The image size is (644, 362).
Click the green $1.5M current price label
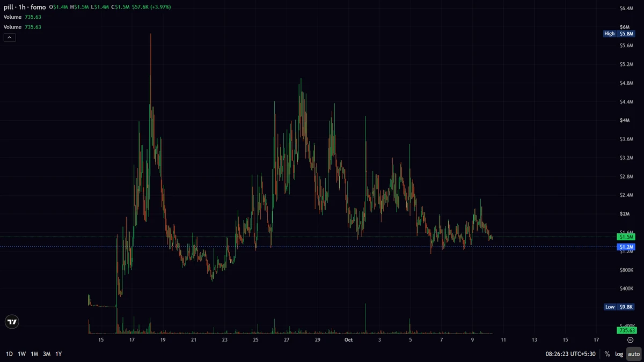(x=626, y=237)
